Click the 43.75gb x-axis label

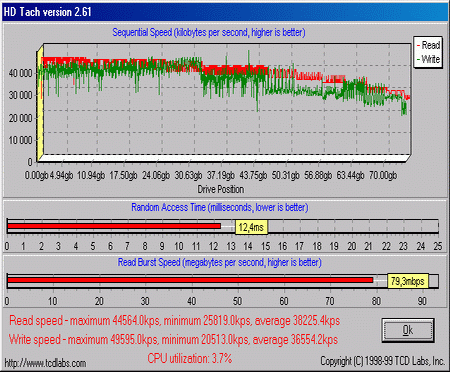pyautogui.click(x=253, y=175)
